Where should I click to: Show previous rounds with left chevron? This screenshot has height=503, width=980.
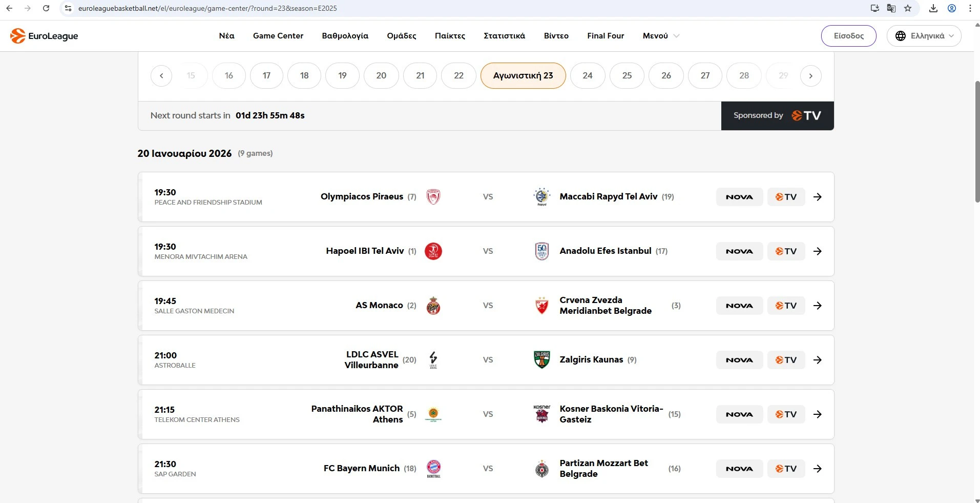click(x=161, y=76)
